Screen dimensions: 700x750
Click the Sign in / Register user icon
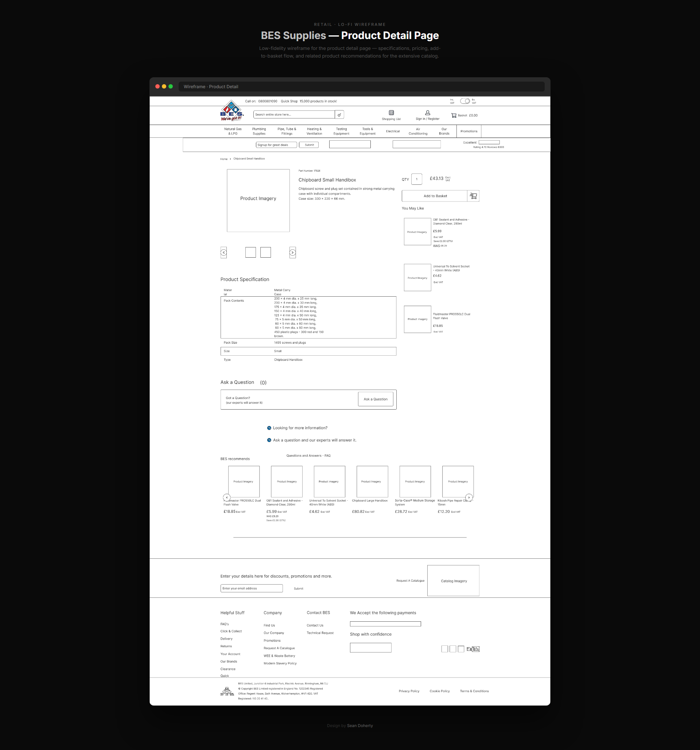coord(428,113)
